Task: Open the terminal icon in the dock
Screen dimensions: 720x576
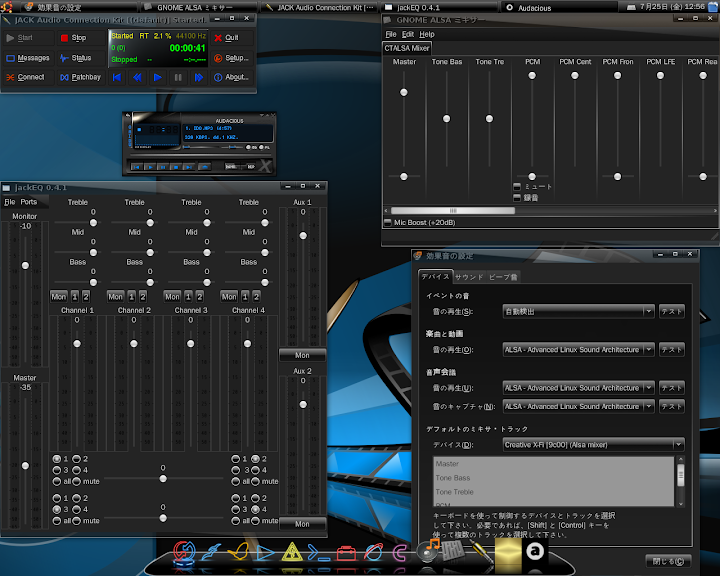Action: tap(318, 552)
